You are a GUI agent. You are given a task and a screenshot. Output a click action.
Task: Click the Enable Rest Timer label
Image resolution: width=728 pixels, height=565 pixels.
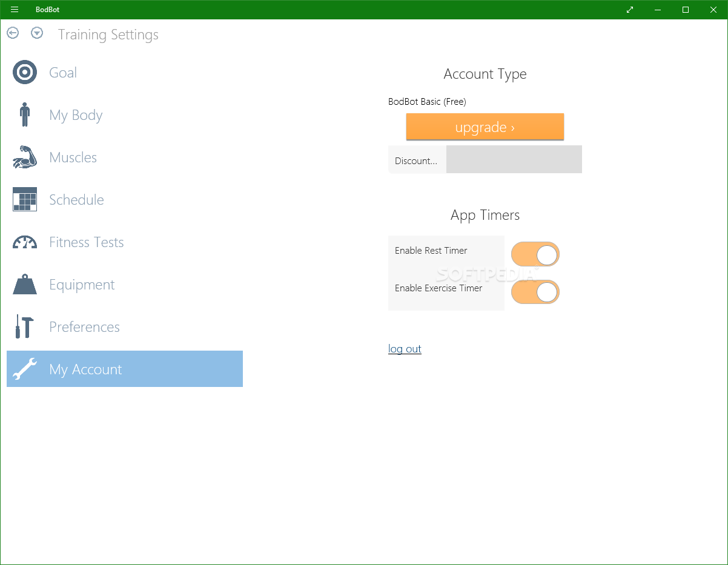[x=431, y=251]
